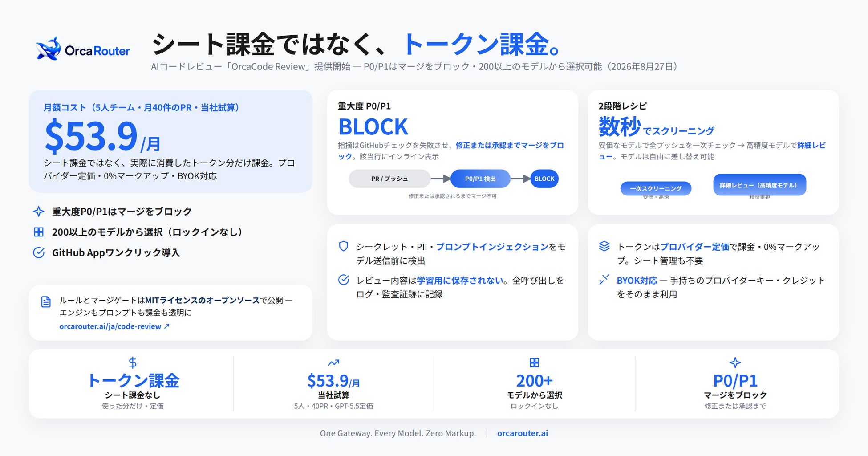Click the card heading 重大度 P0/P1
This screenshot has height=456, width=868.
coord(364,106)
